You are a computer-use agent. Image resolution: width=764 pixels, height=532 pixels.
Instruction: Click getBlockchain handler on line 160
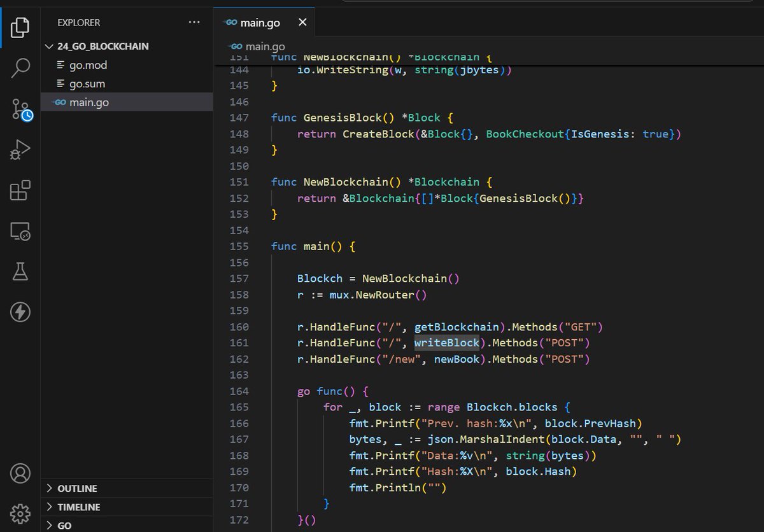[456, 327]
